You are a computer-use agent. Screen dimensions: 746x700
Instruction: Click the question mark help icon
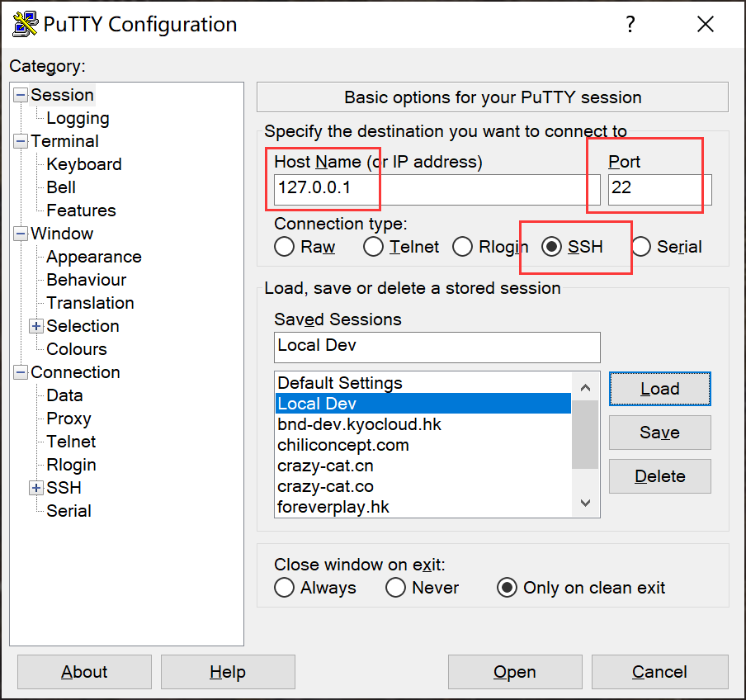tap(630, 24)
